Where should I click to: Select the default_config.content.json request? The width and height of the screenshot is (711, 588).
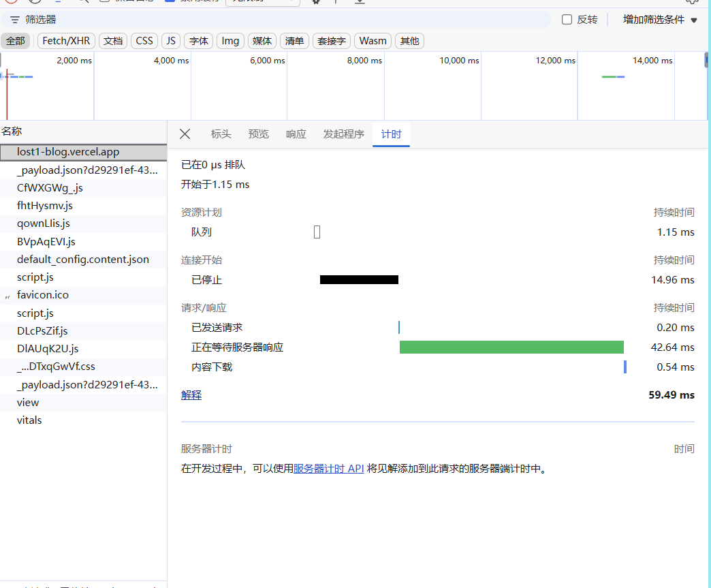(x=82, y=260)
